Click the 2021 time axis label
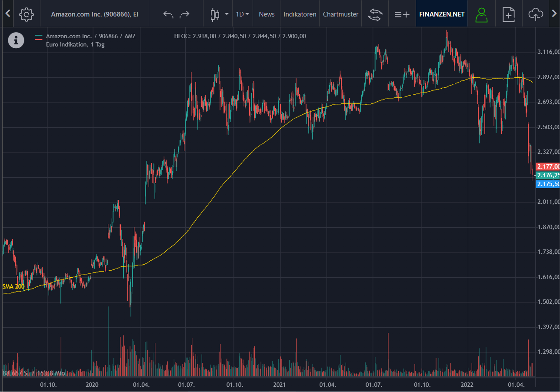 tap(279, 385)
